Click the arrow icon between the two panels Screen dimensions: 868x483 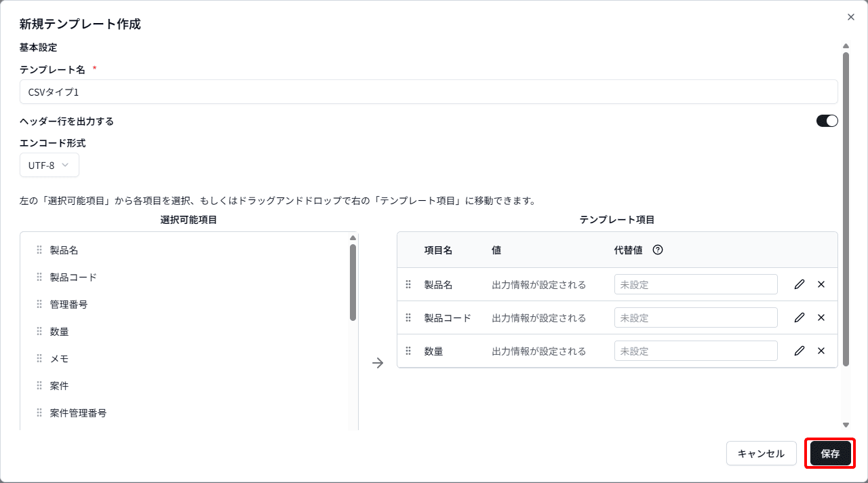pos(378,364)
